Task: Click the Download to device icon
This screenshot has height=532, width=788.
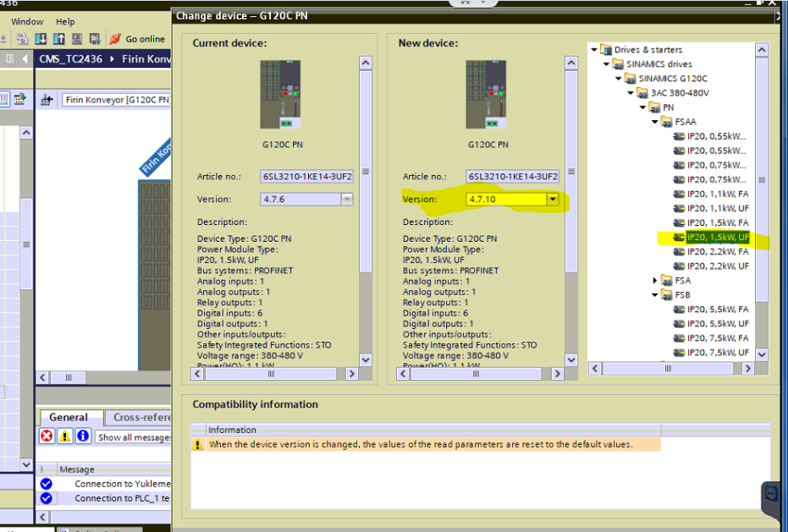Action: pyautogui.click(x=41, y=39)
